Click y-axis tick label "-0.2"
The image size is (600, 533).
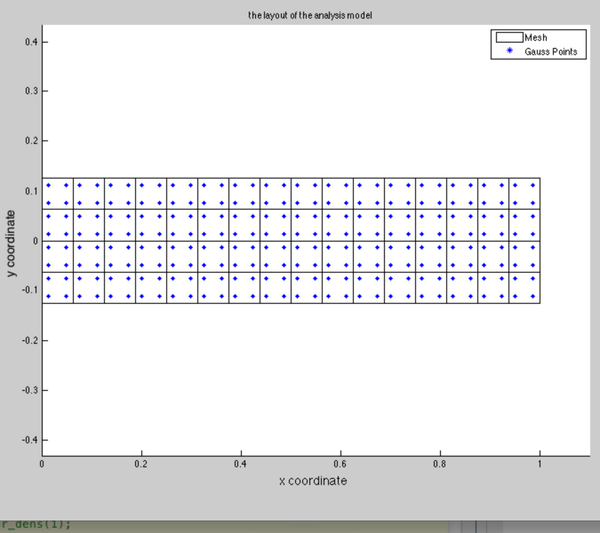click(30, 340)
